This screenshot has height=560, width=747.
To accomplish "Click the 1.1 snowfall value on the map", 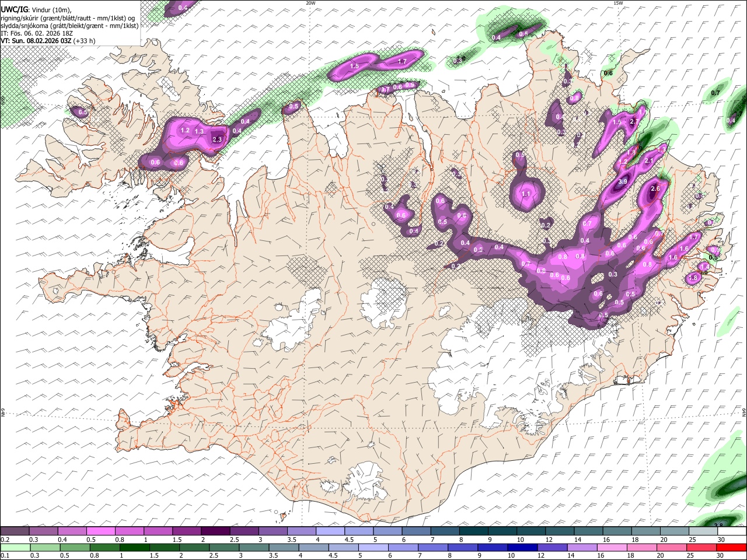I will [525, 194].
